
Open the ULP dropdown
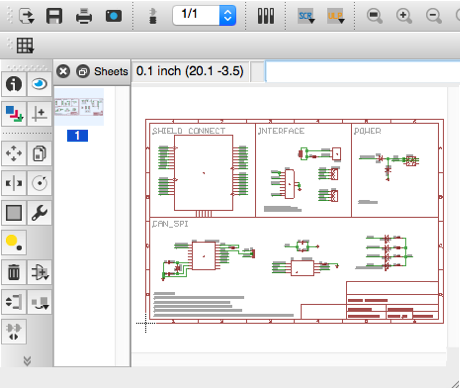pyautogui.click(x=335, y=16)
